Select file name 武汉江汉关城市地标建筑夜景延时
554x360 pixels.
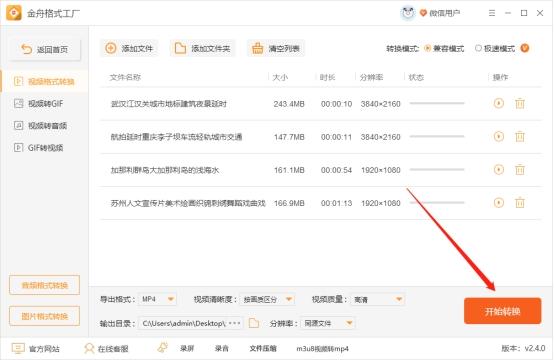click(x=169, y=104)
